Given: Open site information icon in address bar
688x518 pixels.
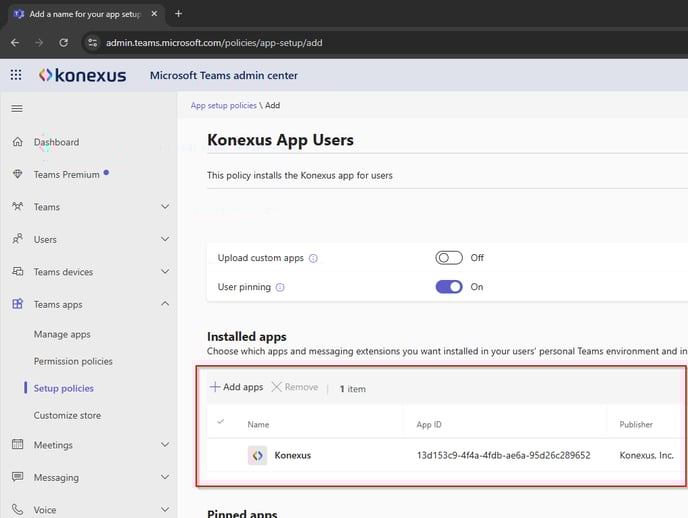Looking at the screenshot, I should [93, 43].
